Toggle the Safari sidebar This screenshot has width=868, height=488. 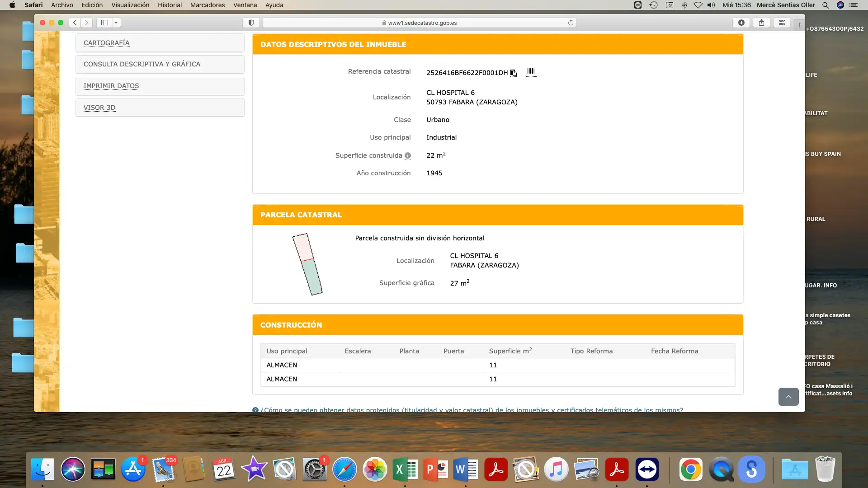point(104,23)
